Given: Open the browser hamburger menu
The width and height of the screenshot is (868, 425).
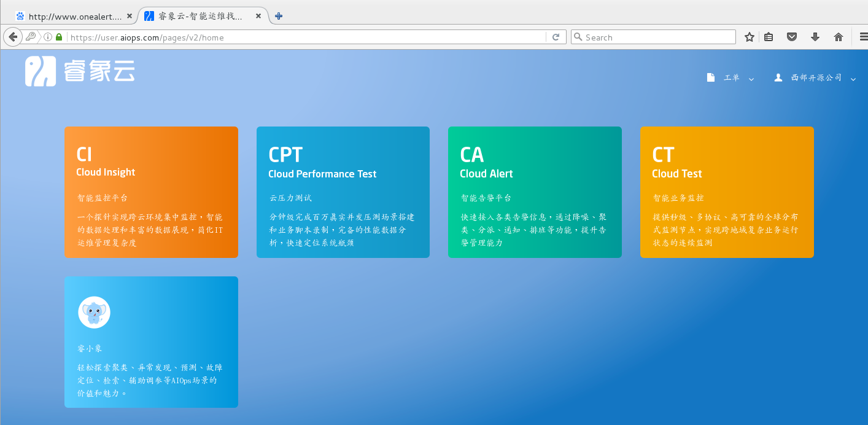Looking at the screenshot, I should (x=864, y=37).
